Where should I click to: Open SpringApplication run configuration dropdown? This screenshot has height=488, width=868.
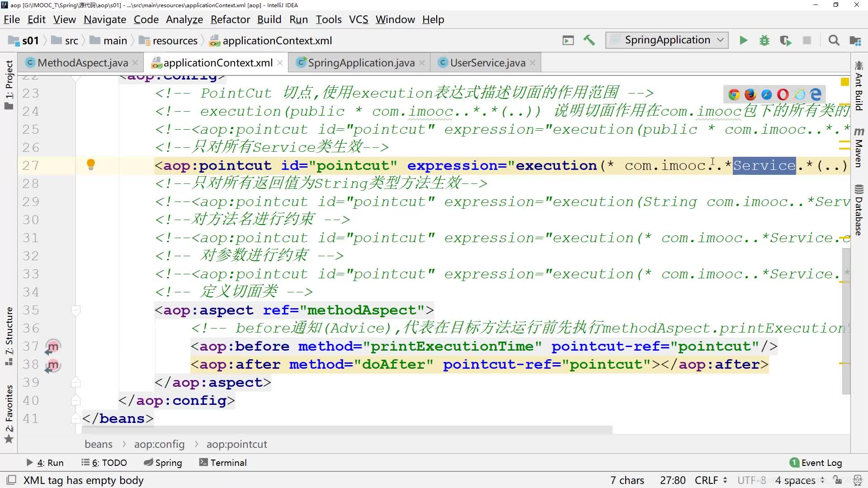pos(667,40)
